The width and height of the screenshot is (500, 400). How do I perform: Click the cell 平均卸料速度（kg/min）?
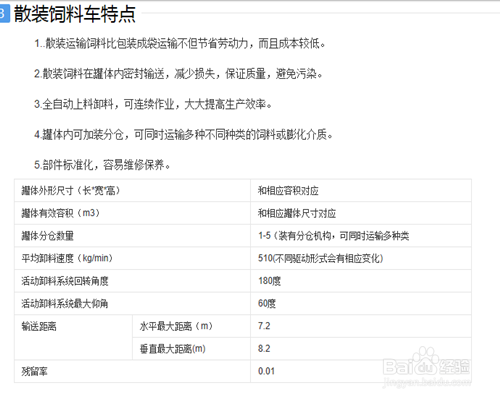point(132,258)
